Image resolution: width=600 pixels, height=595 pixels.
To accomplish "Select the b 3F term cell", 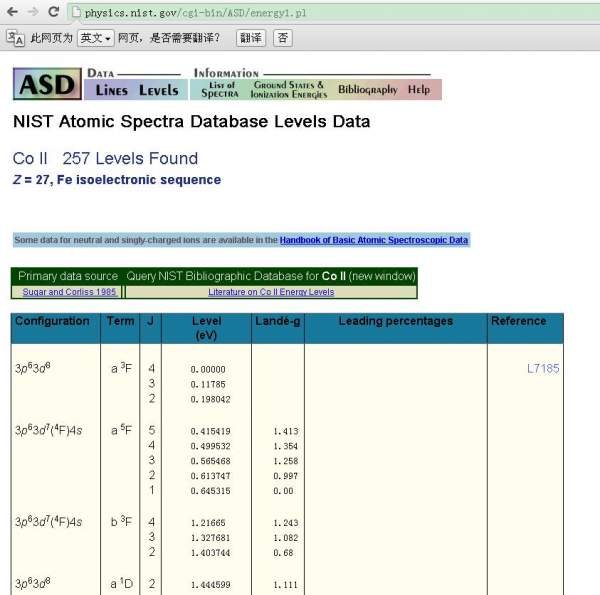I will click(x=121, y=522).
